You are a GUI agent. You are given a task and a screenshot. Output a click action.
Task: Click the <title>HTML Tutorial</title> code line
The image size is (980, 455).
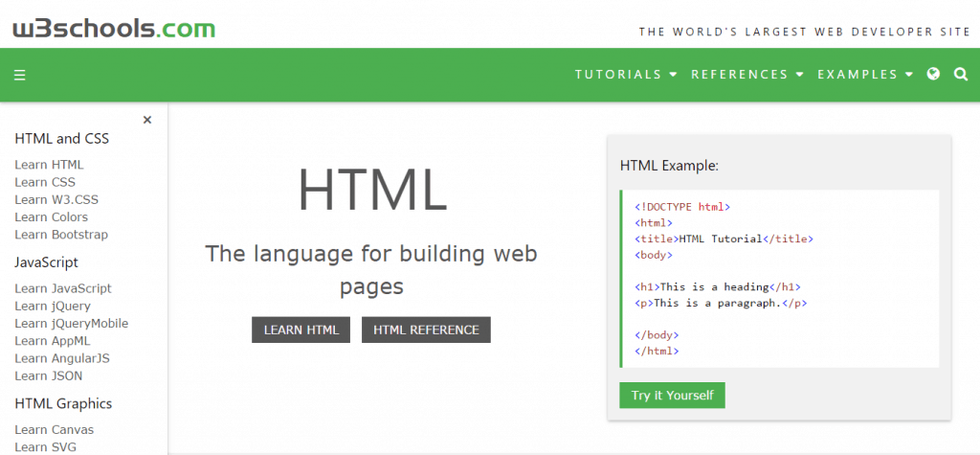pyautogui.click(x=724, y=239)
